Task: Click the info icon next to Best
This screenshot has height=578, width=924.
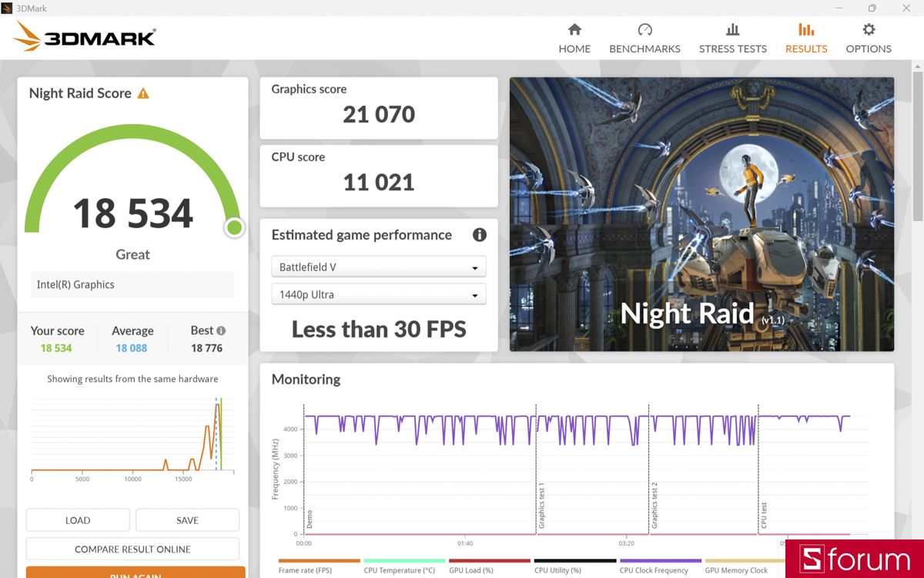Action: pos(221,331)
